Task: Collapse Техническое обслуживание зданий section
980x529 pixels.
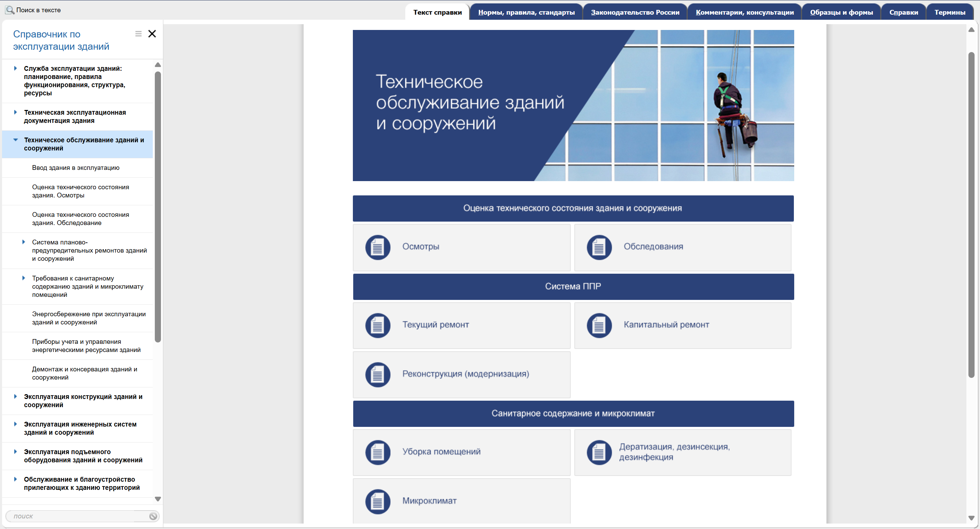Action: (16, 140)
